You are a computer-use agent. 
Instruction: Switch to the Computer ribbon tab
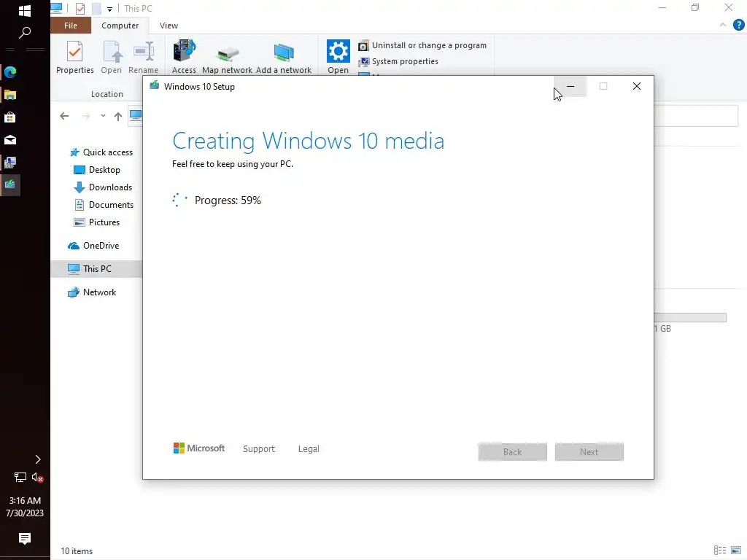tap(120, 26)
